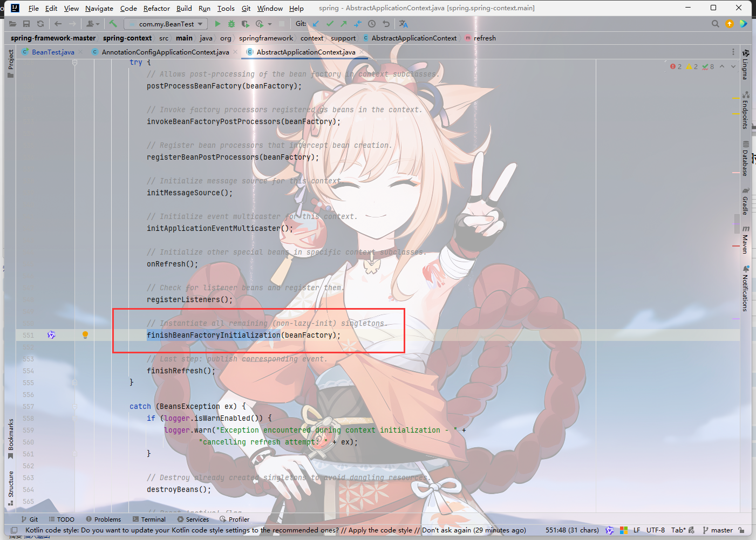
Task: Toggle the Lingma side panel
Action: coord(745,65)
